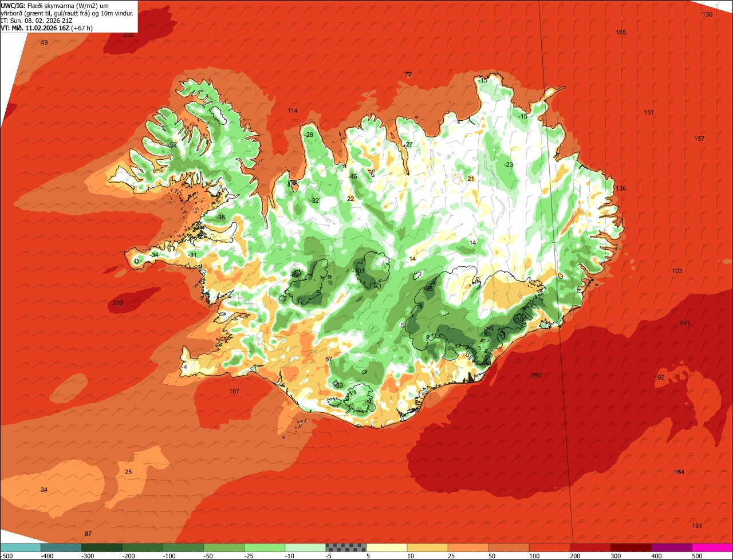This screenshot has width=733, height=560.
Task: Click the pale yellow 5 to 10 legend swatch
Action: pos(387,547)
